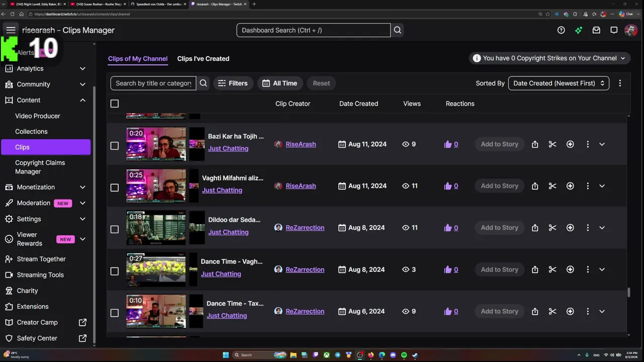Check the Dance Time - Tax clip checkbox

pyautogui.click(x=115, y=313)
